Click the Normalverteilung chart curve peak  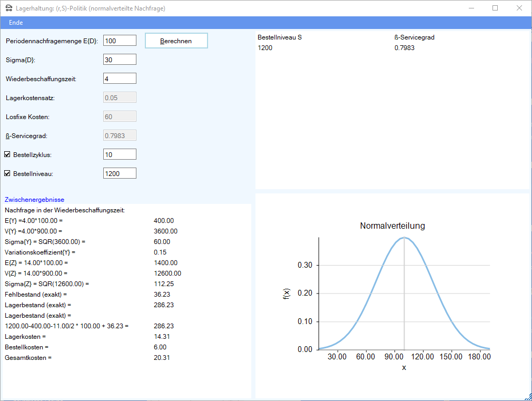tap(404, 238)
